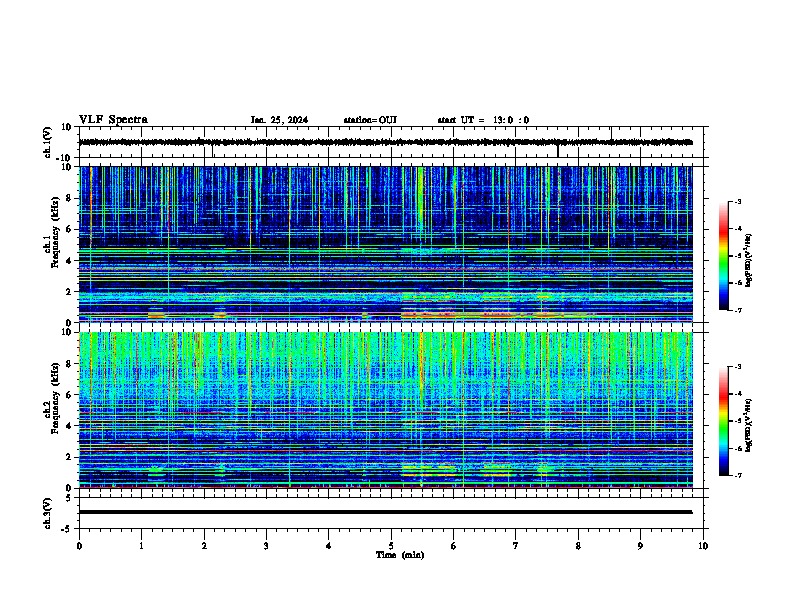Click the "-10" tick on the ch.1(V) axis
792x612 pixels.
click(x=65, y=158)
